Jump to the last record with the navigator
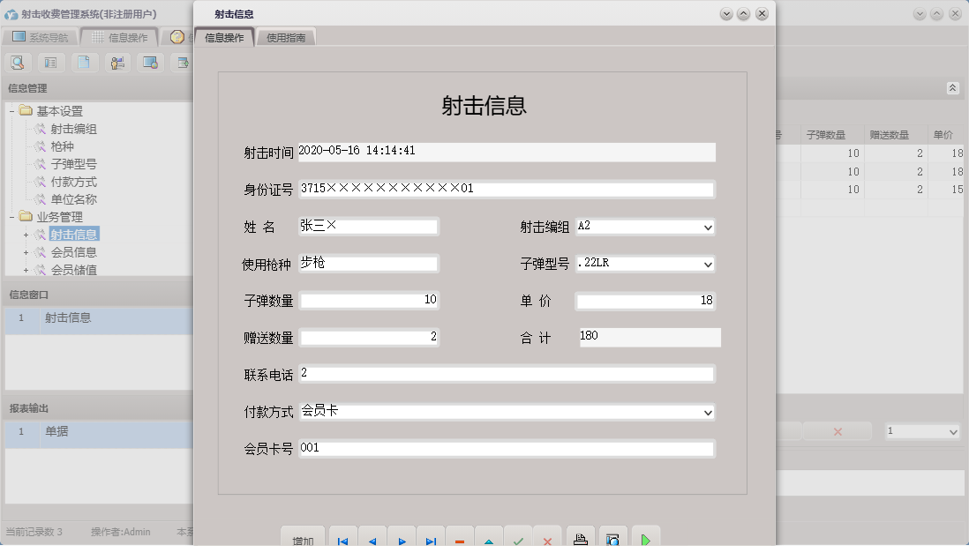Image resolution: width=969 pixels, height=560 pixels. pos(431,540)
